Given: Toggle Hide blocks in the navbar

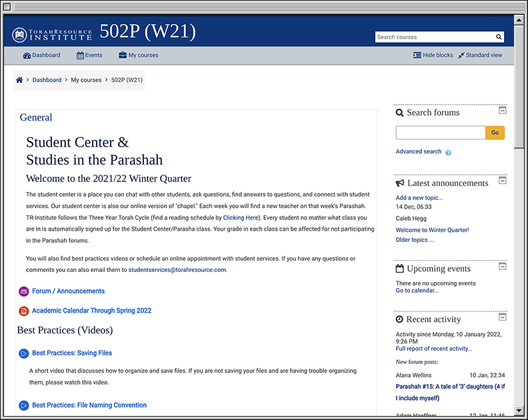Looking at the screenshot, I should tap(433, 55).
